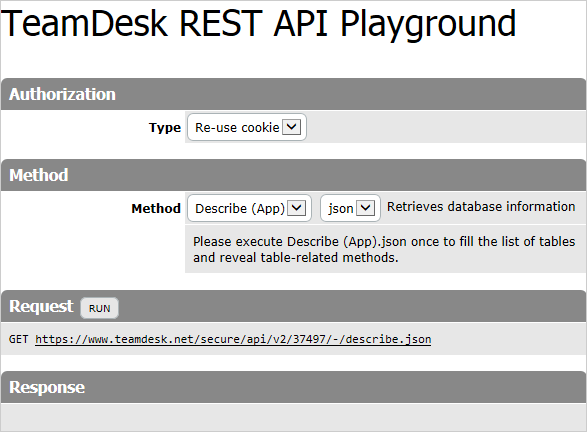Open the Describe (App) method dropdown
Screen dimensions: 587x432
pos(249,208)
